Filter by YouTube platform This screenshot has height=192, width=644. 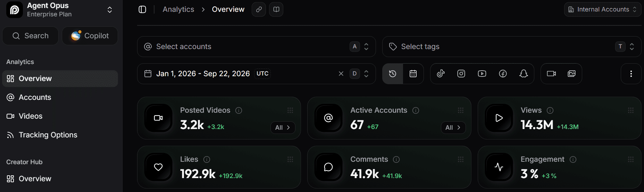tap(482, 74)
